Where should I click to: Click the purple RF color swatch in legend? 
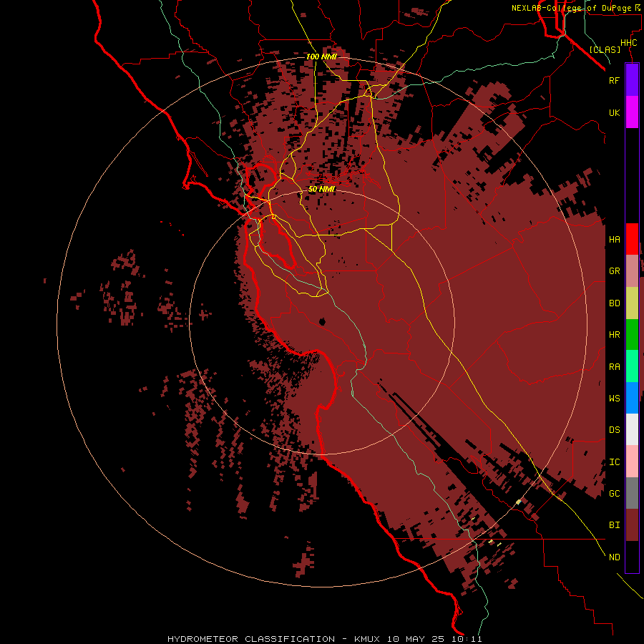tap(632, 80)
